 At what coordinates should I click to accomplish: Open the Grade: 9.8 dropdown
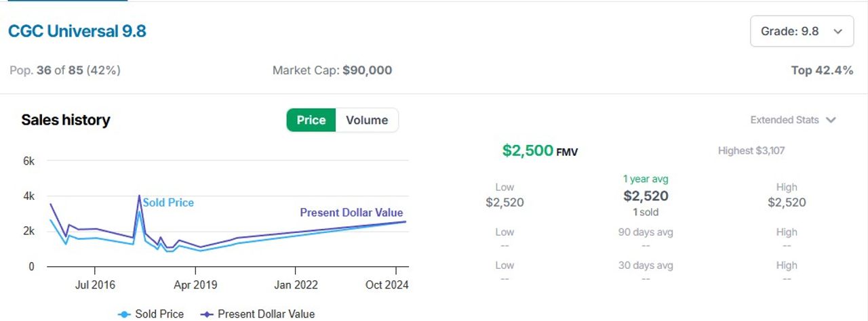[x=802, y=31]
